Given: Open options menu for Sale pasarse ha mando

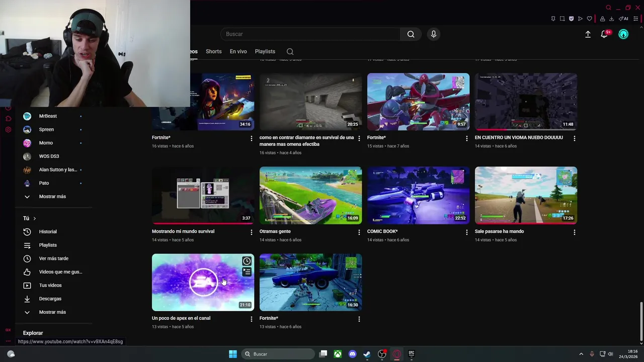Looking at the screenshot, I should tap(574, 232).
